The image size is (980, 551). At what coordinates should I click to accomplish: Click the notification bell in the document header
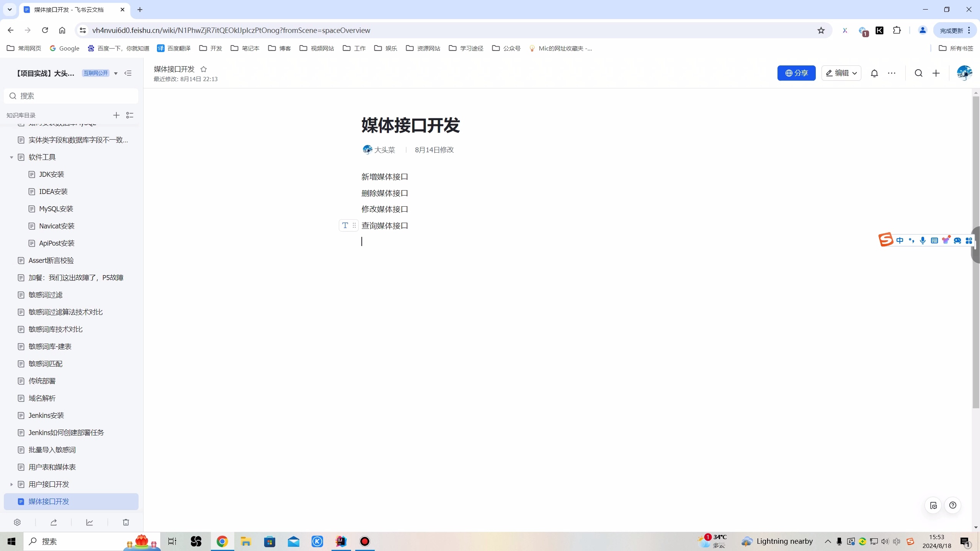click(875, 73)
